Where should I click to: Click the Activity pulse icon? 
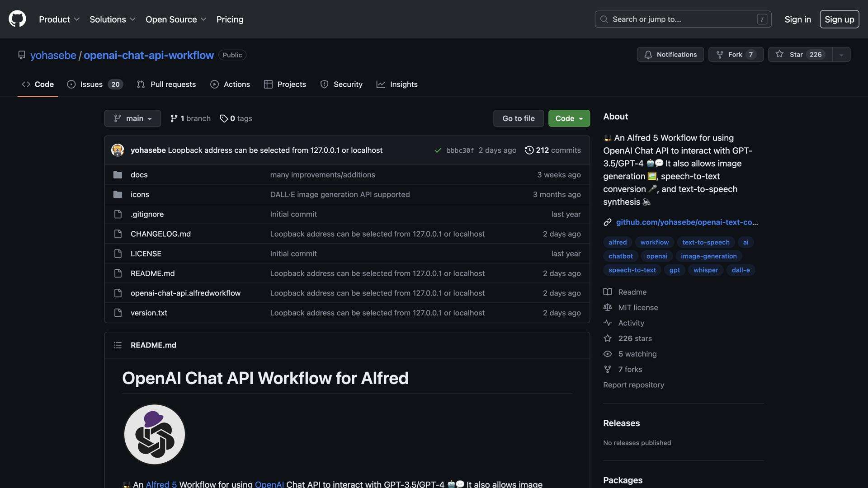pyautogui.click(x=608, y=323)
